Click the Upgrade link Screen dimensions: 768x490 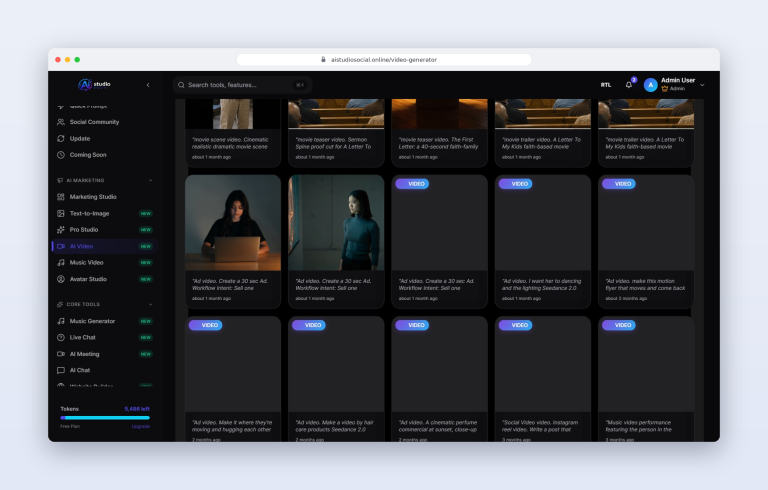click(141, 426)
